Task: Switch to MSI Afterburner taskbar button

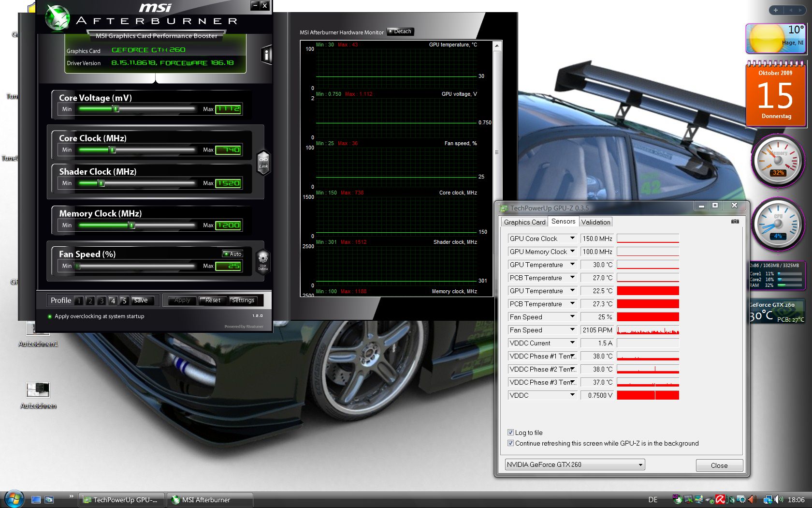Action: tap(210, 500)
